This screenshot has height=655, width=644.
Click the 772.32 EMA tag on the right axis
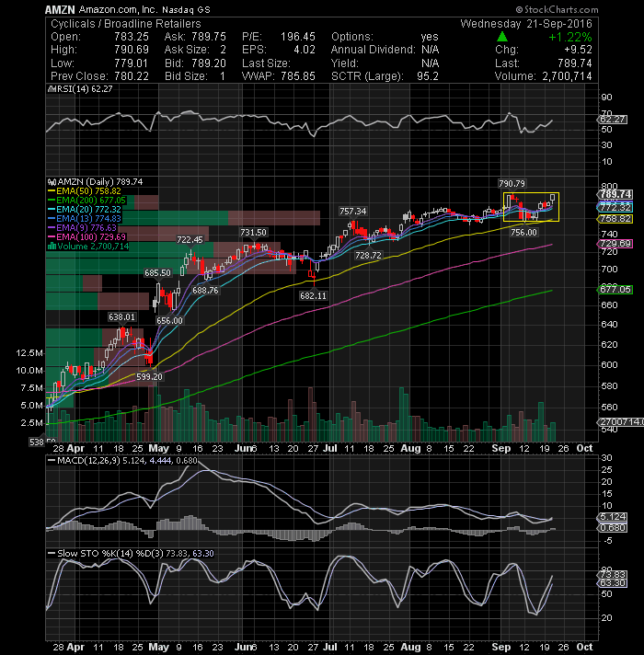tap(615, 208)
